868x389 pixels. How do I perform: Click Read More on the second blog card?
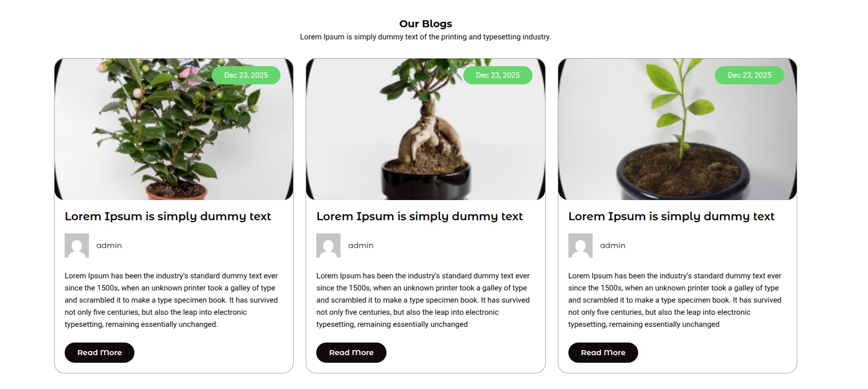point(351,353)
